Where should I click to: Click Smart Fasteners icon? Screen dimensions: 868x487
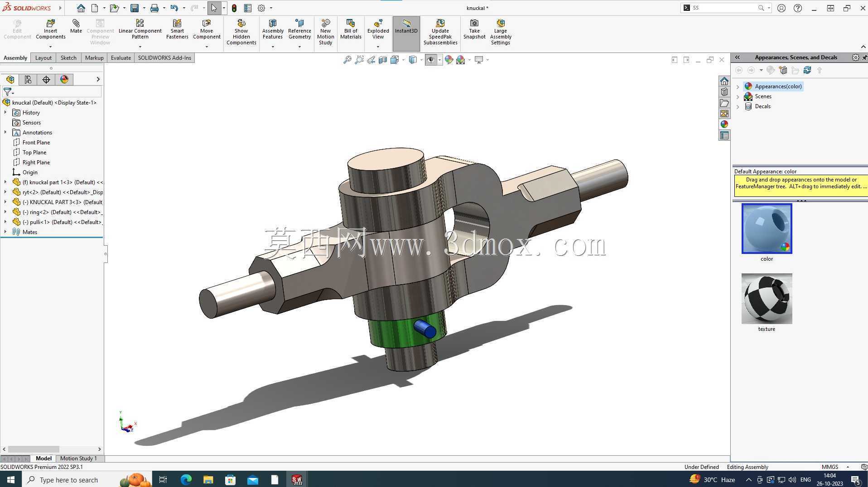[x=177, y=29]
